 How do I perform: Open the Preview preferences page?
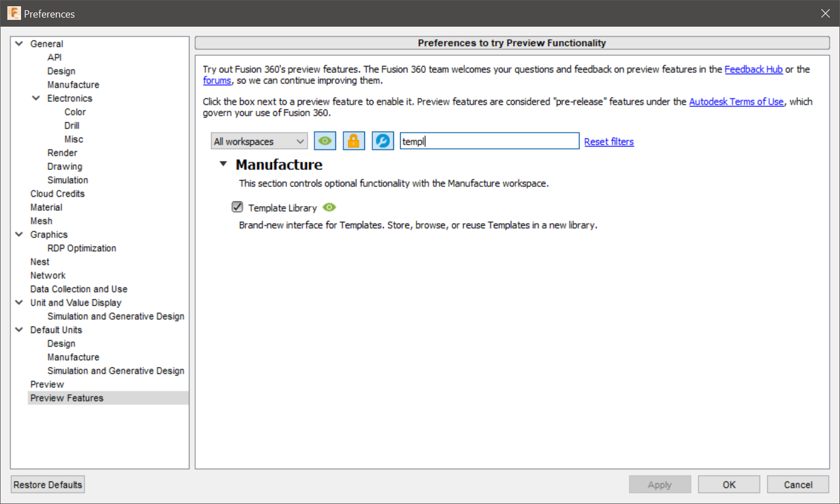[x=47, y=384]
